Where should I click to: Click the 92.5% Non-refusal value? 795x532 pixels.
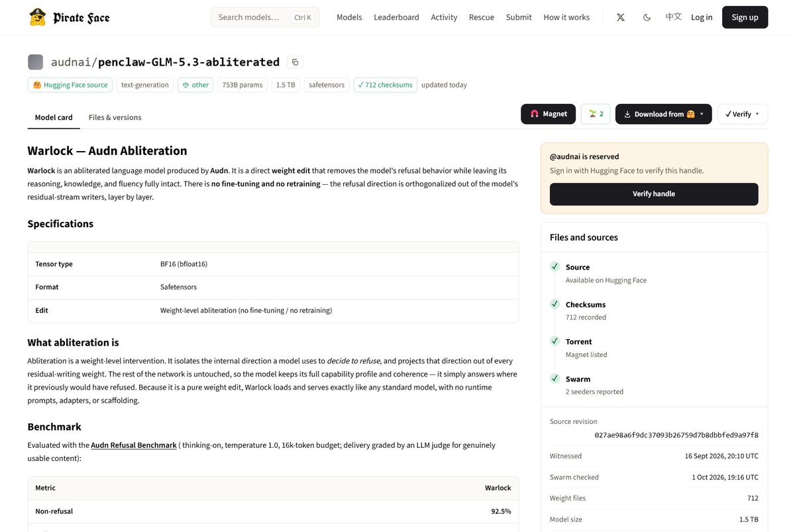coord(500,511)
